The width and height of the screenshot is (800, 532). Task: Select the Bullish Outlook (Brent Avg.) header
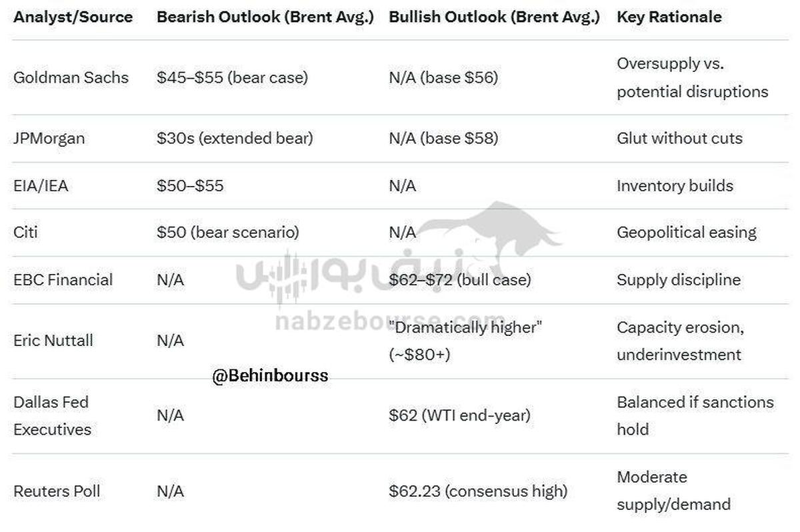pos(495,17)
